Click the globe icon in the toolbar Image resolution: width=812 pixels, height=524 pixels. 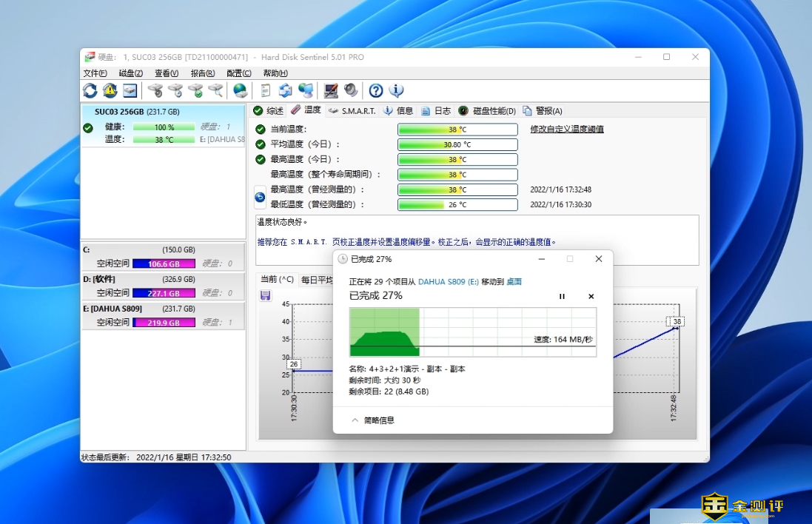(240, 90)
